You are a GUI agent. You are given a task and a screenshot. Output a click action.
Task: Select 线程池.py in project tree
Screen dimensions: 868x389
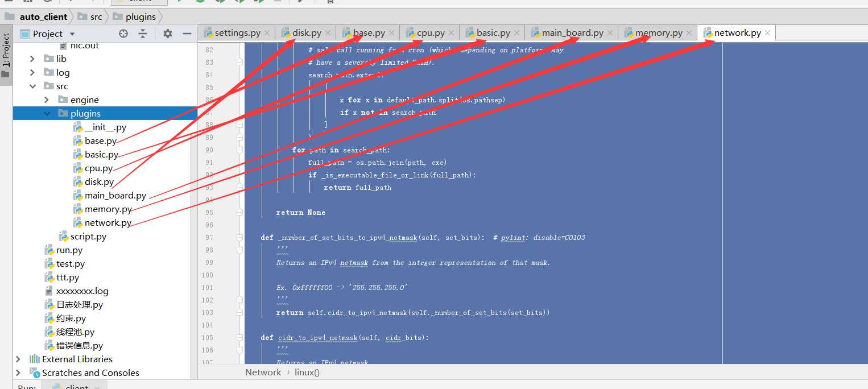(75, 332)
